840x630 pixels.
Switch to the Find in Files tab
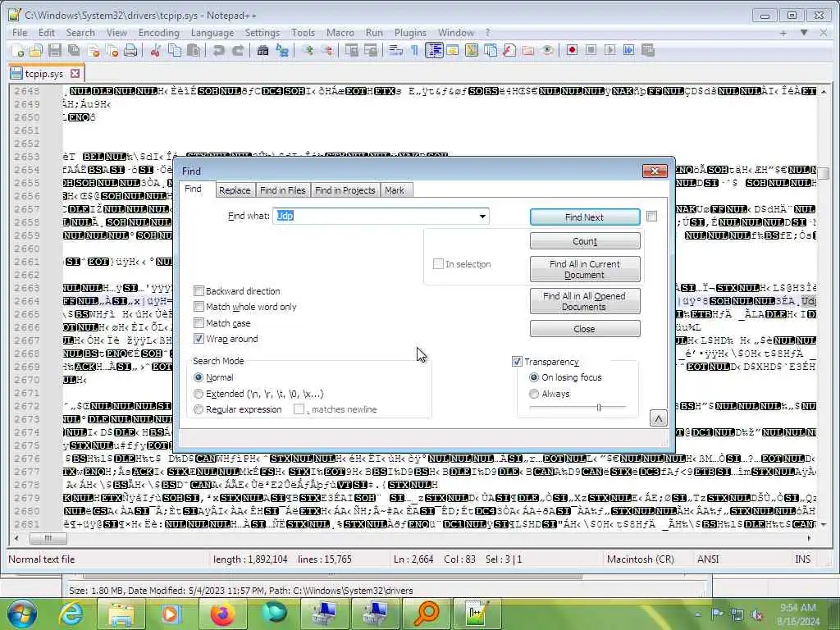tap(282, 190)
